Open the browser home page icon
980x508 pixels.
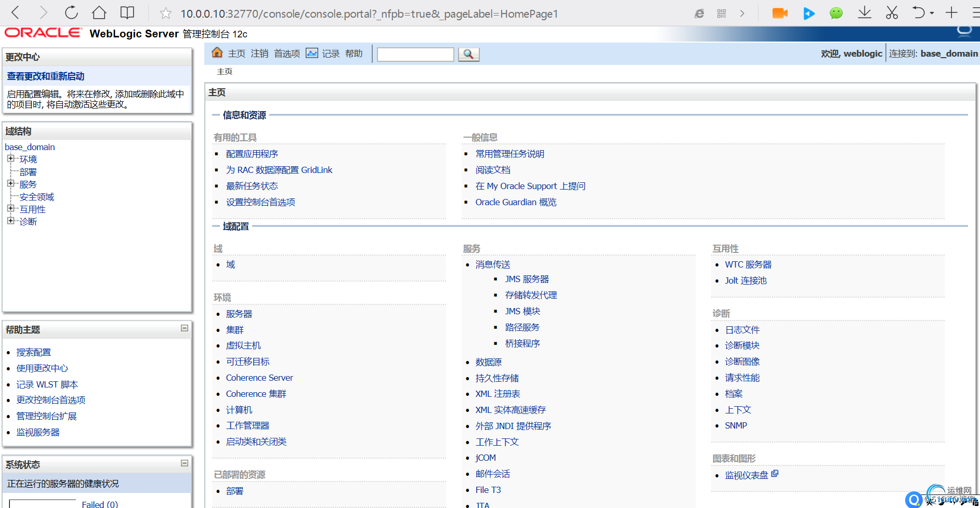coord(99,12)
